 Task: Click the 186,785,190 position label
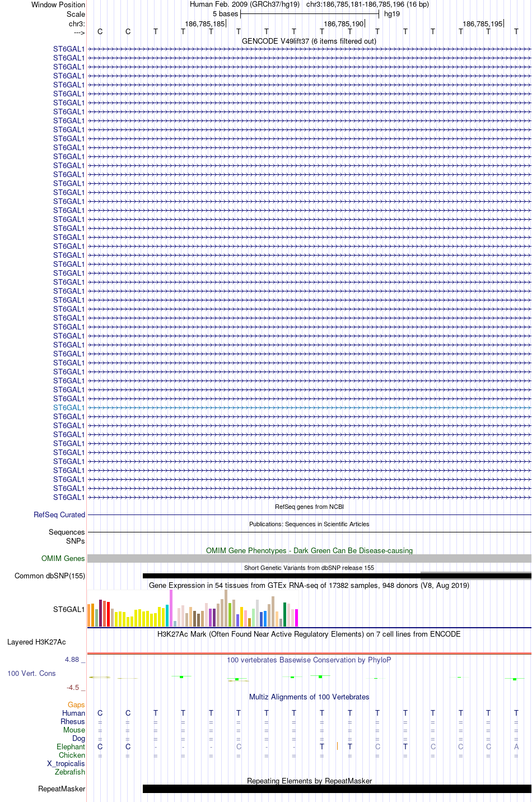tap(344, 24)
